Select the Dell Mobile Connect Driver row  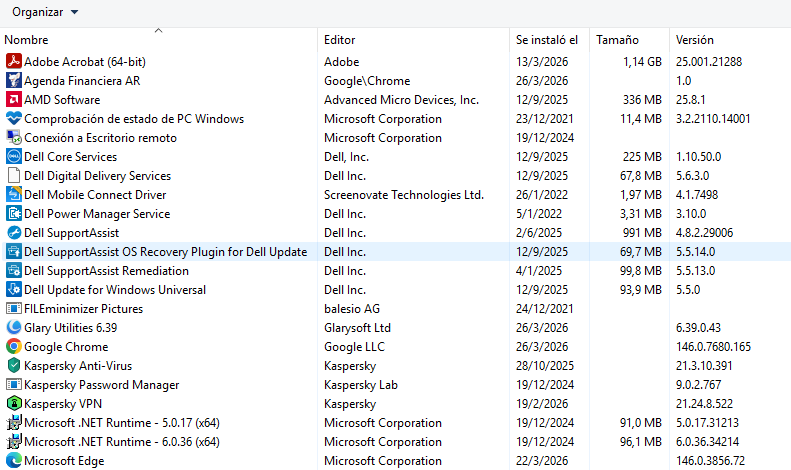click(x=95, y=195)
